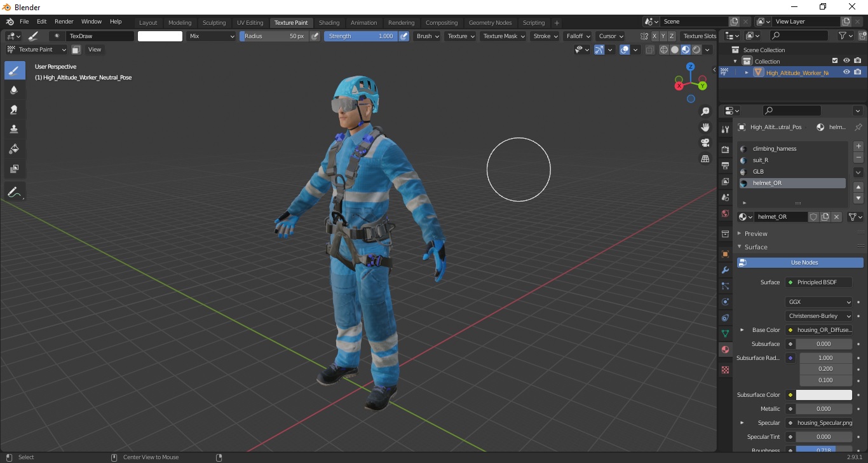Open the File menu
Viewport: 868px width, 463px height.
(24, 22)
